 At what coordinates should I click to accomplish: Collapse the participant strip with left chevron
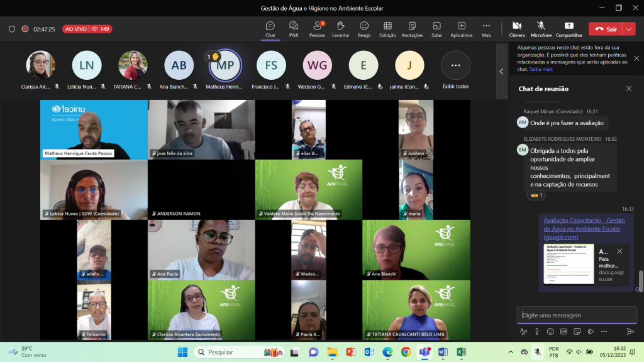click(501, 72)
